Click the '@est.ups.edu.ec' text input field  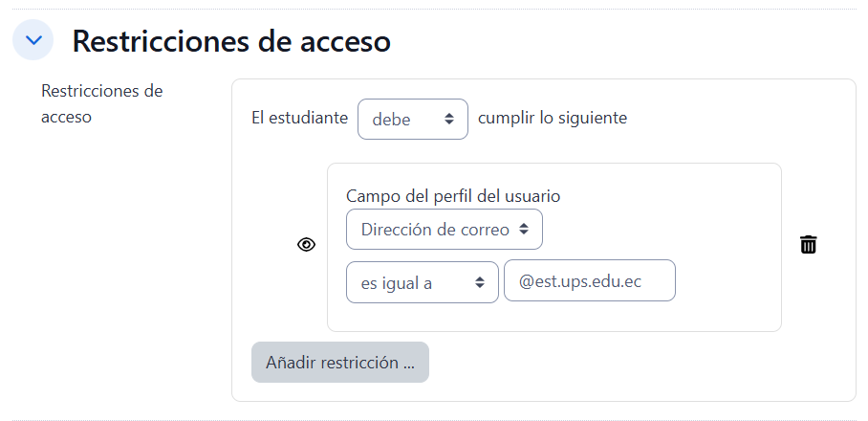589,281
